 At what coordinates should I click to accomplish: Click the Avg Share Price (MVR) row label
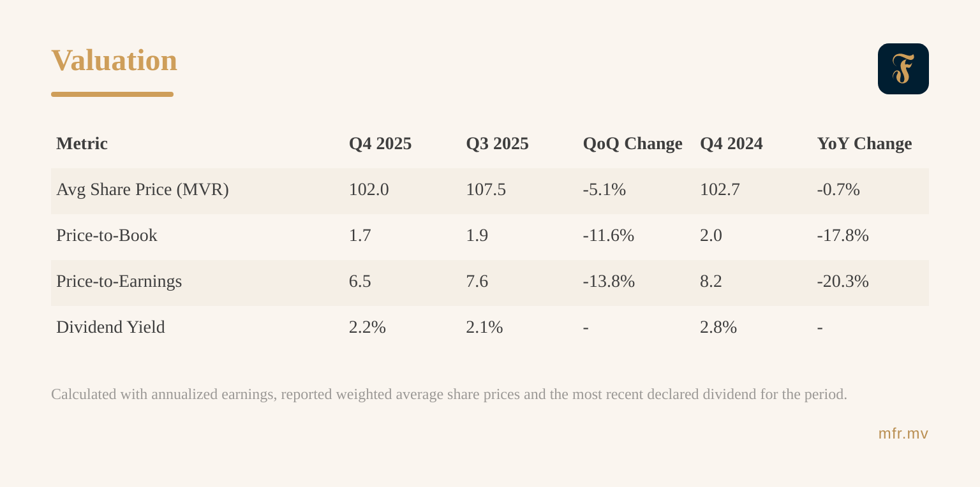click(x=142, y=189)
